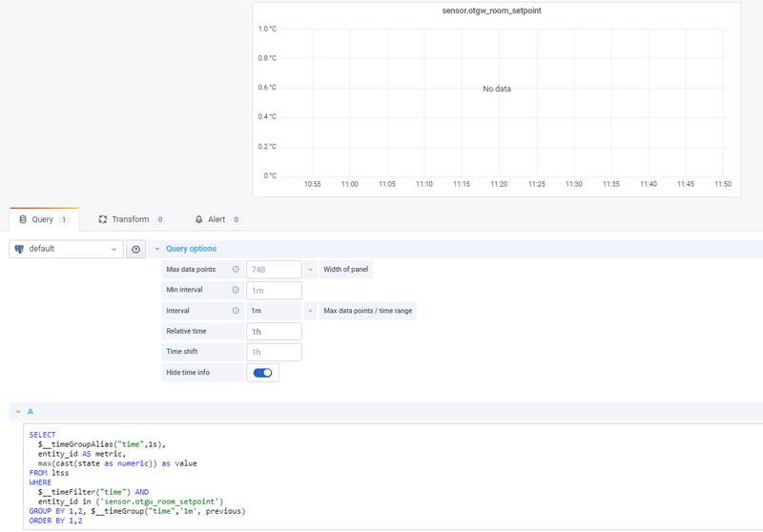
Task: Click the data source help icon button
Action: (135, 249)
